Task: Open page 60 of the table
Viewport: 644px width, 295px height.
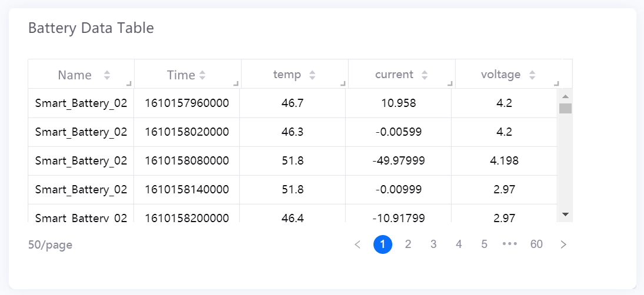Action: tap(536, 244)
